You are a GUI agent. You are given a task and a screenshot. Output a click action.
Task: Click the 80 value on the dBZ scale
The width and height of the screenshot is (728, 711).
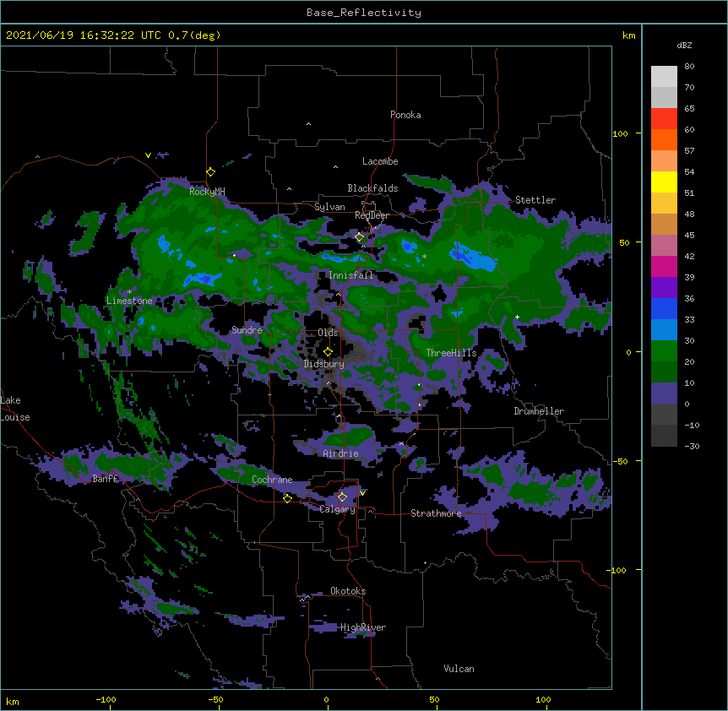point(689,67)
